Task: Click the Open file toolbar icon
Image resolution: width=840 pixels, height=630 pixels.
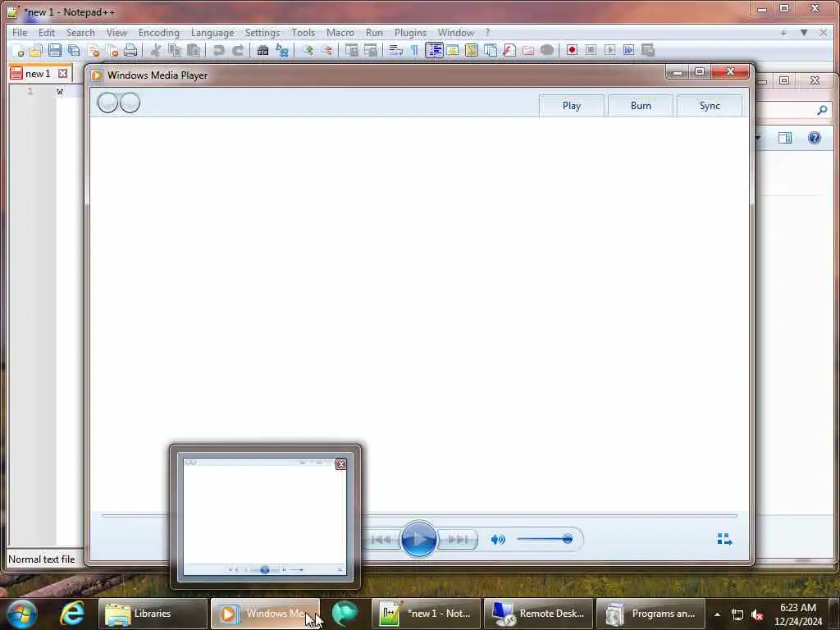Action: 36,50
